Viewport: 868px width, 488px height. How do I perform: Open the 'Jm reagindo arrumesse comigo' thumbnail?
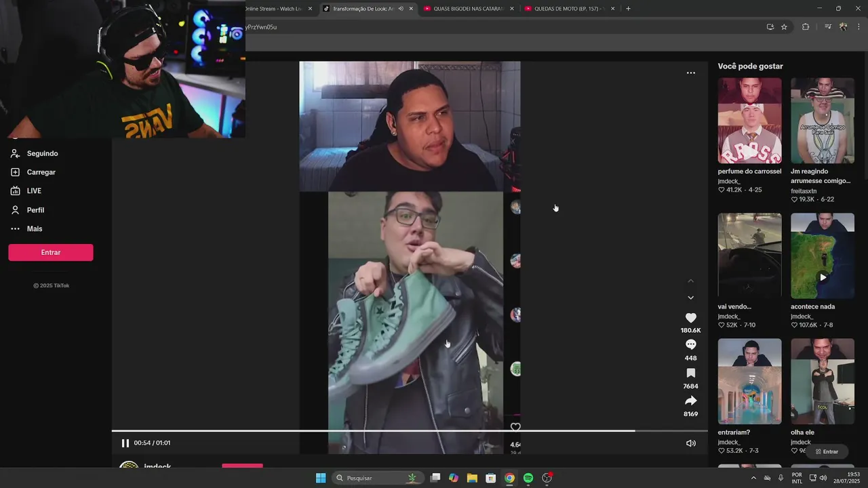(x=822, y=121)
